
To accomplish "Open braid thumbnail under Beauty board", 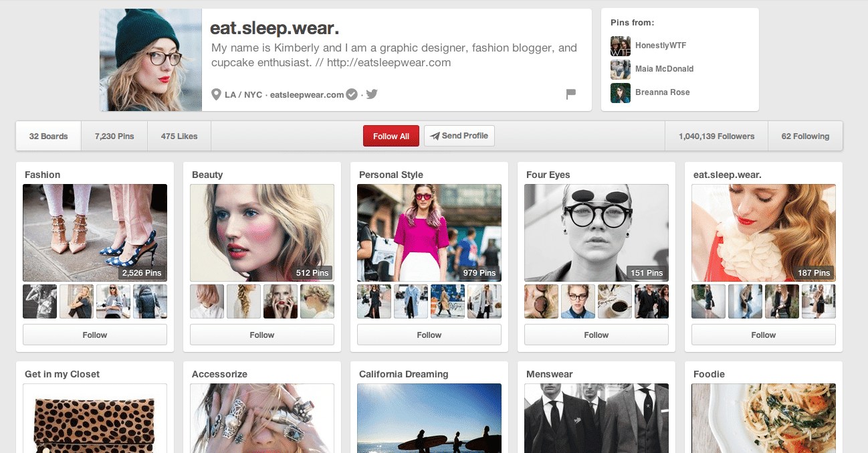I will (243, 301).
